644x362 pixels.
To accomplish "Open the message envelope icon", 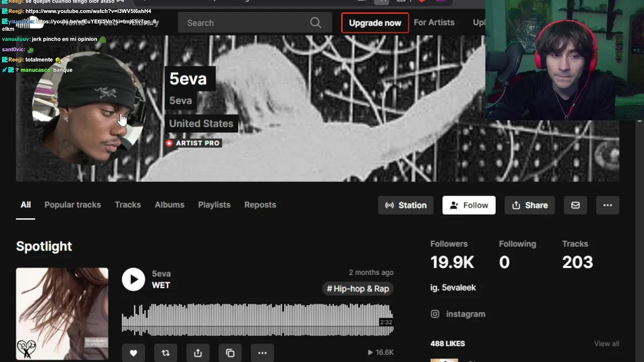I will click(x=576, y=205).
